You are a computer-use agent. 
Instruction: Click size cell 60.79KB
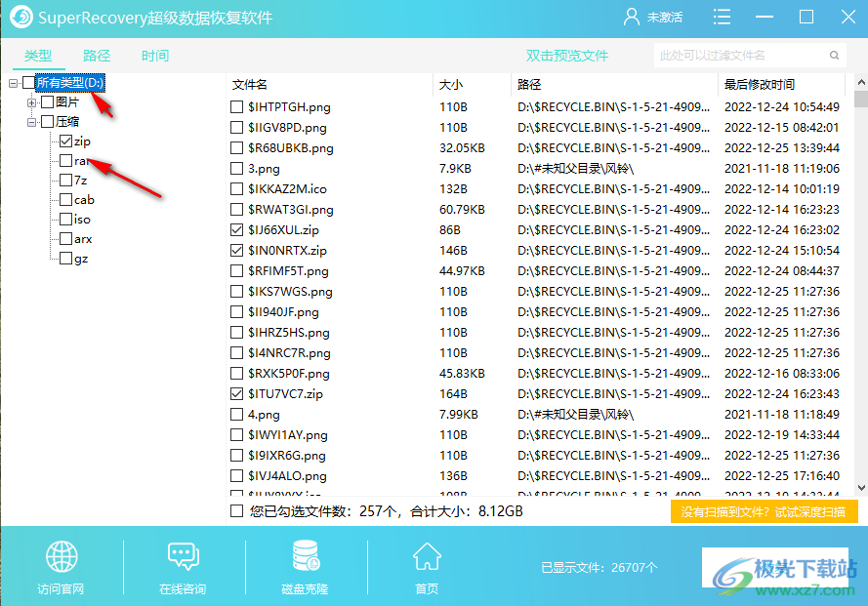pyautogui.click(x=462, y=209)
